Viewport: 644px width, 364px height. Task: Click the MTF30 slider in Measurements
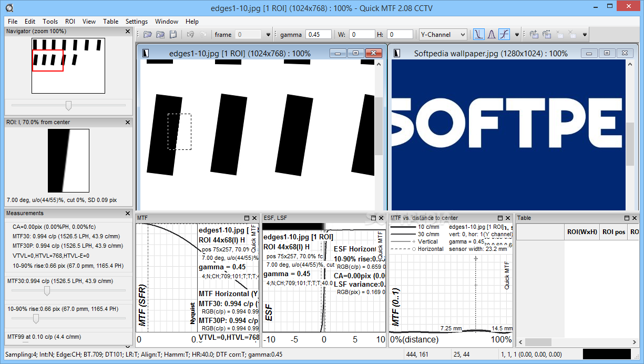click(68, 291)
